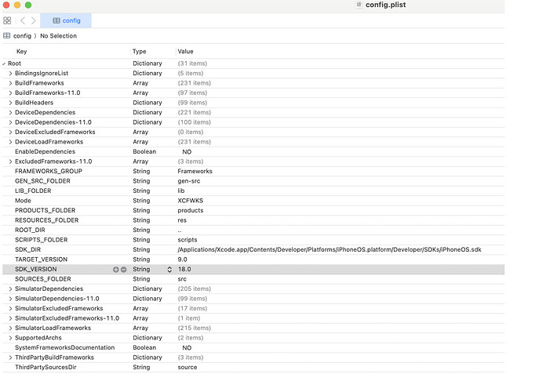The width and height of the screenshot is (535, 392).
Task: Click the NO value for EnableDependencies
Action: point(187,151)
